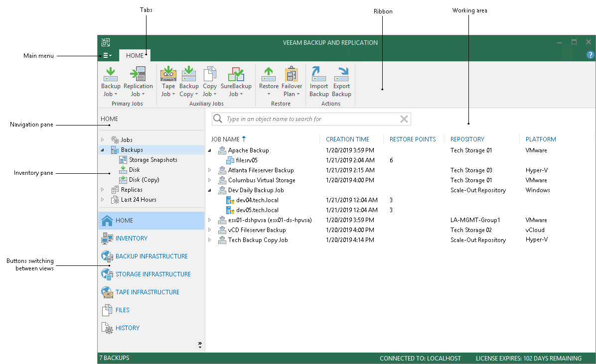
Task: Open the Copy Job dropdown arrow
Action: 215,94
